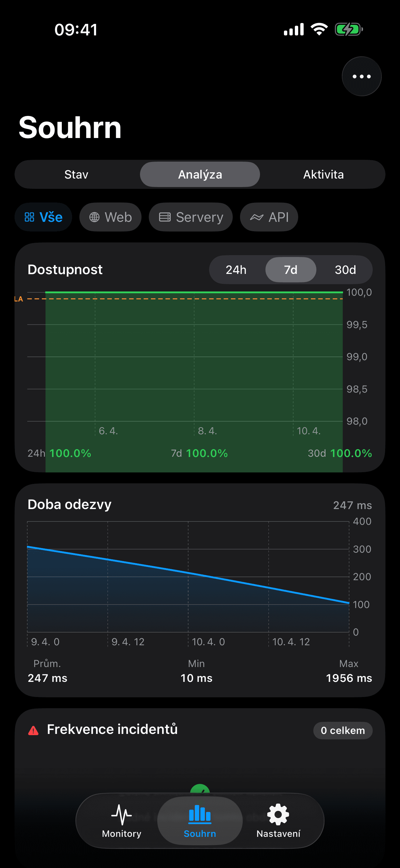The height and width of the screenshot is (868, 400).
Task: Switch availability range to 7d
Action: coord(290,270)
